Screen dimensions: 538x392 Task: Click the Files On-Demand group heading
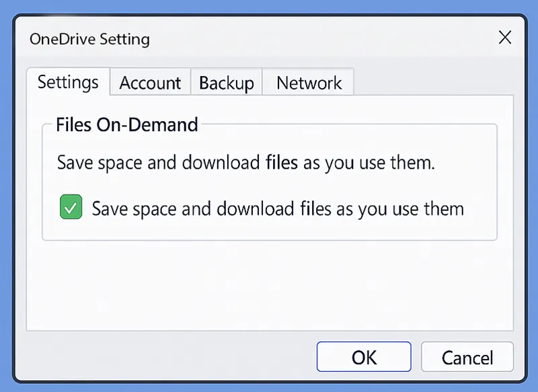click(x=126, y=125)
